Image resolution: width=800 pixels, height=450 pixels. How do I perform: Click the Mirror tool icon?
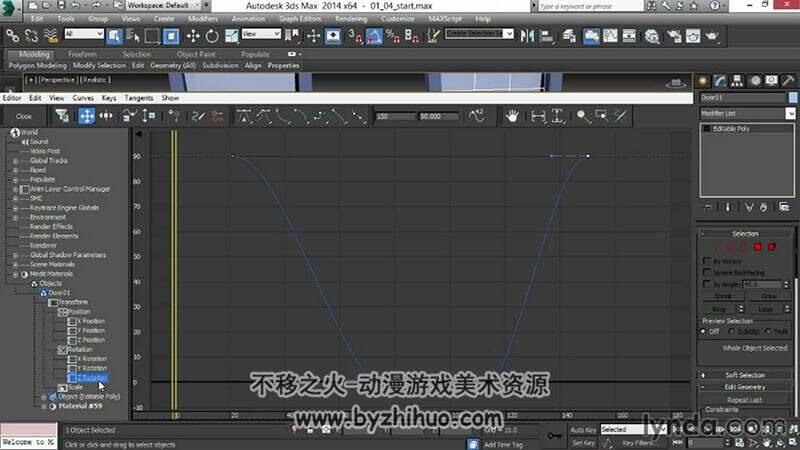527,35
